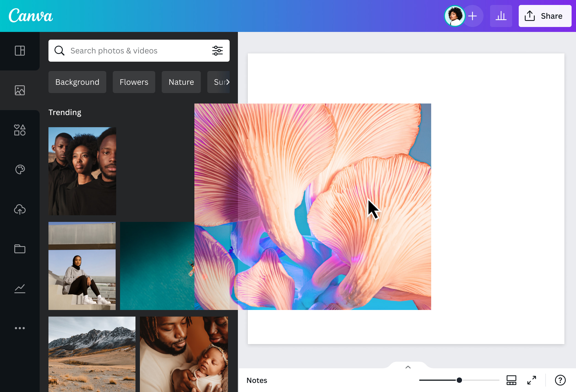
Task: View design insights with the bar chart icon
Action: (x=501, y=16)
